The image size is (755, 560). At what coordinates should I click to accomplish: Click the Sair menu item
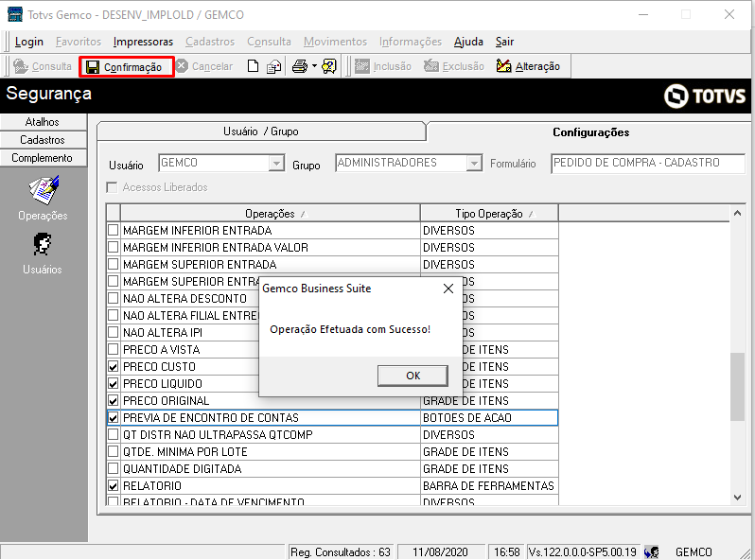pos(504,42)
